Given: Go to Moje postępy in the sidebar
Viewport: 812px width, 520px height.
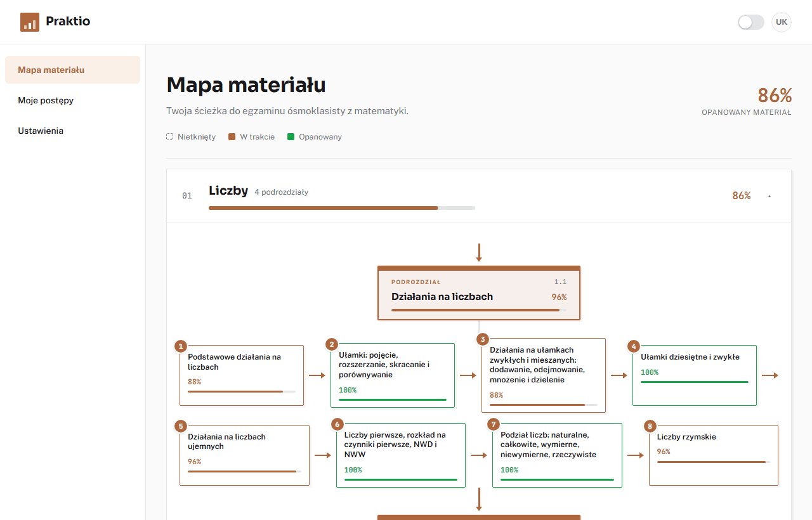Looking at the screenshot, I should (72, 100).
